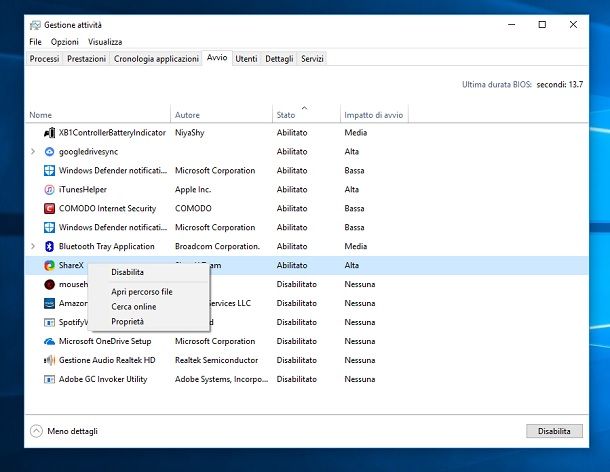This screenshot has height=472, width=610.
Task: Click the googledrivesync cloud icon
Action: [x=49, y=152]
